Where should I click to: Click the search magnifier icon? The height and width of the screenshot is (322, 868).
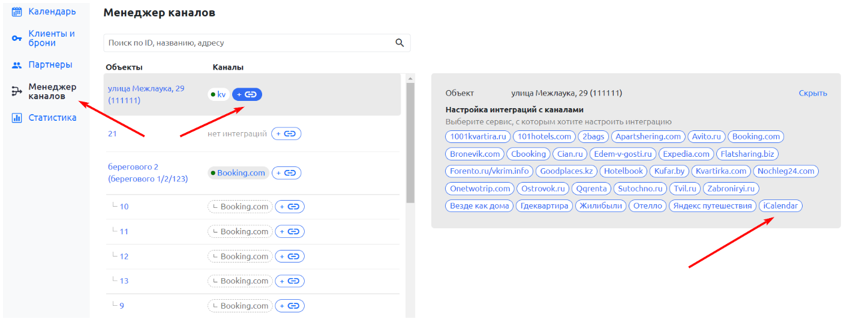(x=400, y=43)
